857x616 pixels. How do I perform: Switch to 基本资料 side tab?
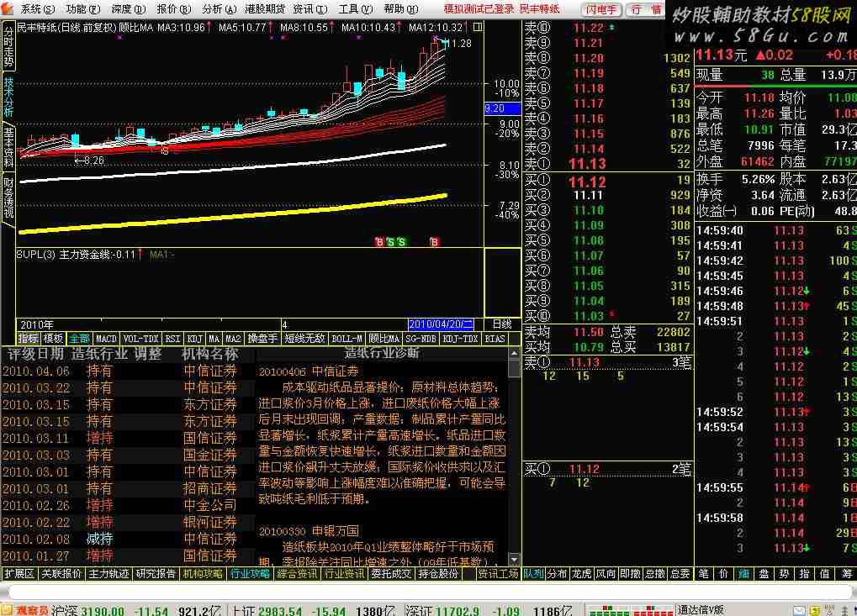(8, 146)
